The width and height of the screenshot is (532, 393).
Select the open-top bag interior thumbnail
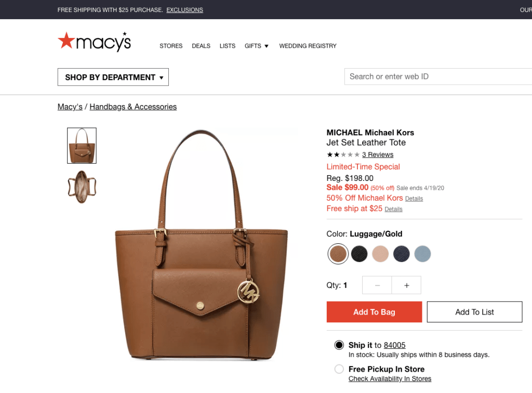[x=82, y=187]
